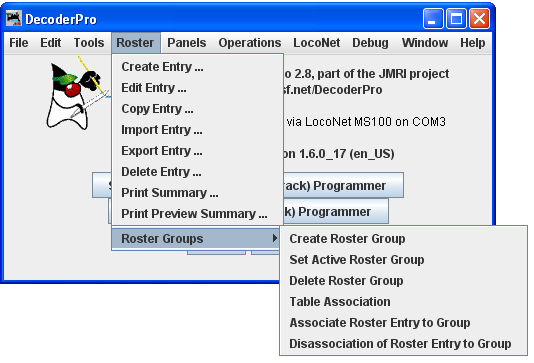534x363 pixels.
Task: Click the upper Programmer button ending in 'rack)'
Action: pyautogui.click(x=343, y=186)
